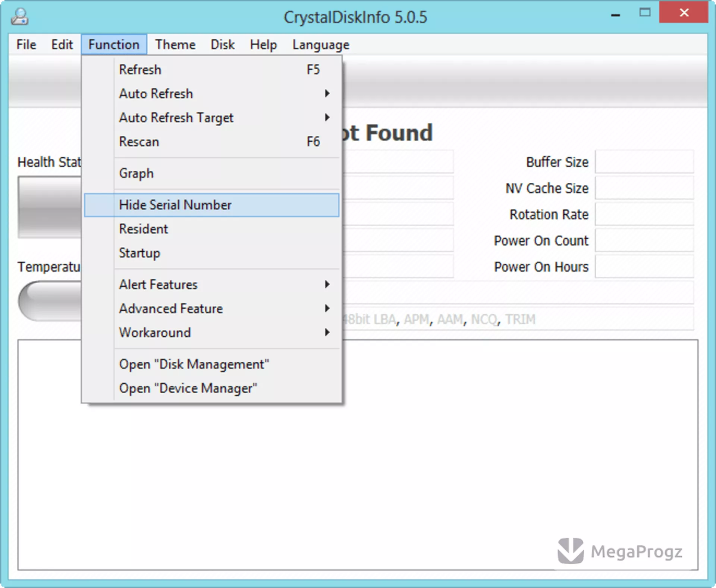Open the Edit menu

pyautogui.click(x=62, y=45)
